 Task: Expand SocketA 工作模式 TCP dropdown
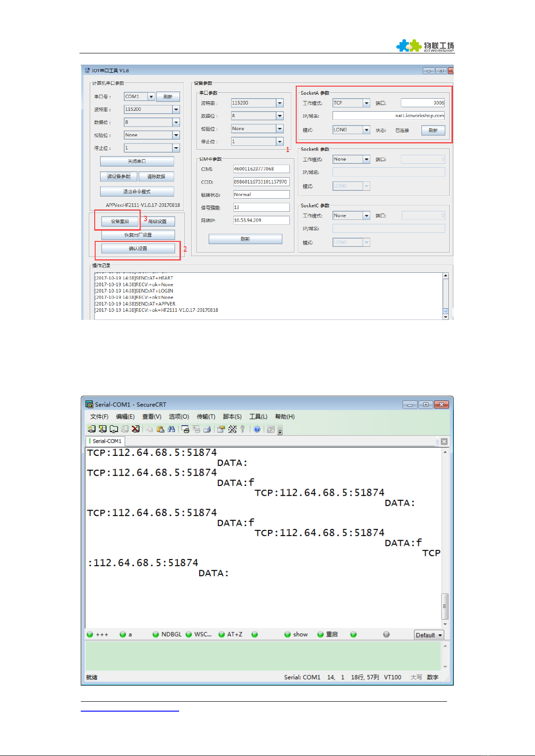pyautogui.click(x=366, y=103)
